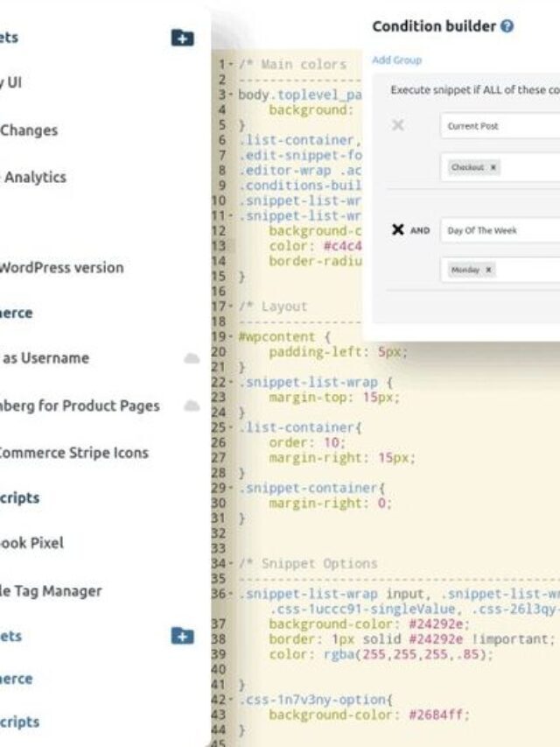The image size is (560, 747).
Task: Remove the Day Of The Week condition row
Action: point(398,230)
